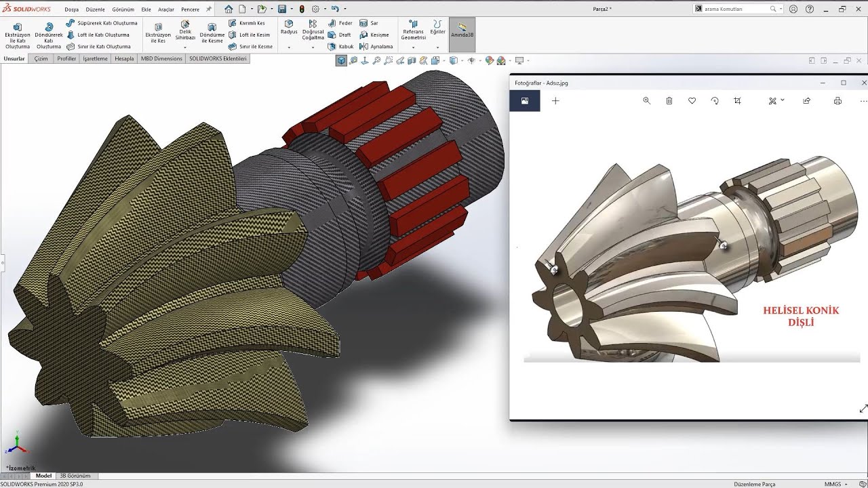Screen dimensions: 868x488
Task: Choose Süpürerek Katı Oluşturma command
Action: [102, 23]
